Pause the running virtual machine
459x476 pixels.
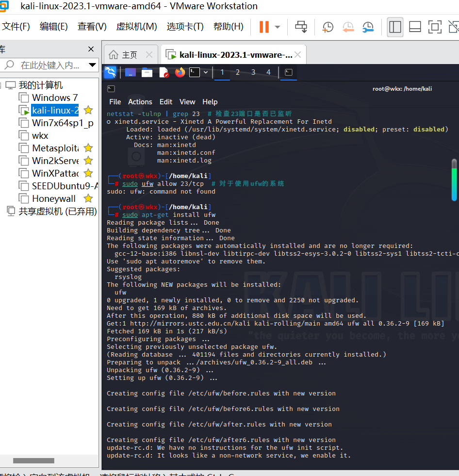point(264,27)
